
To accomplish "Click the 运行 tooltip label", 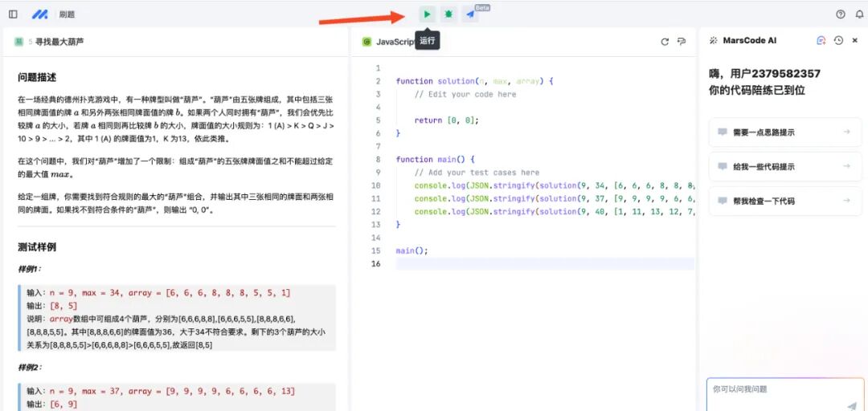I will [x=427, y=40].
